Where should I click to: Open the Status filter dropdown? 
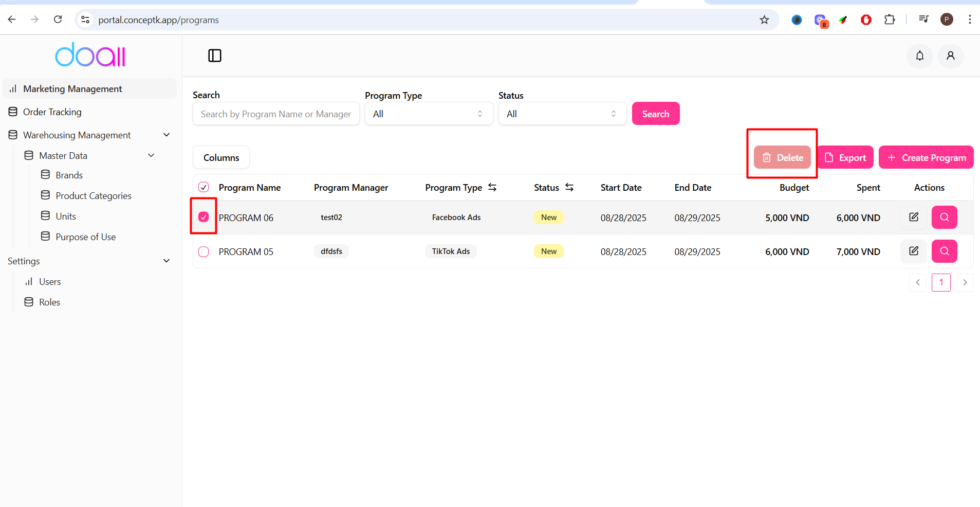562,114
